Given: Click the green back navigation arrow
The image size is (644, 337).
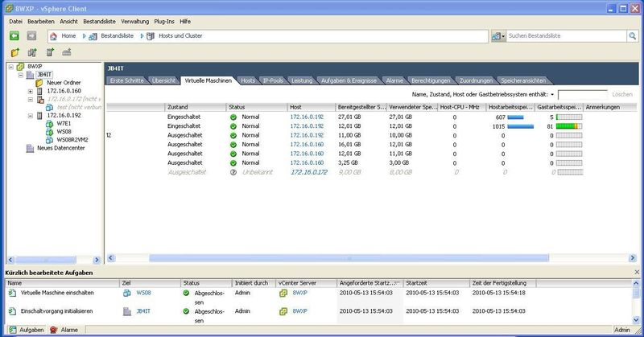Looking at the screenshot, I should tap(14, 36).
